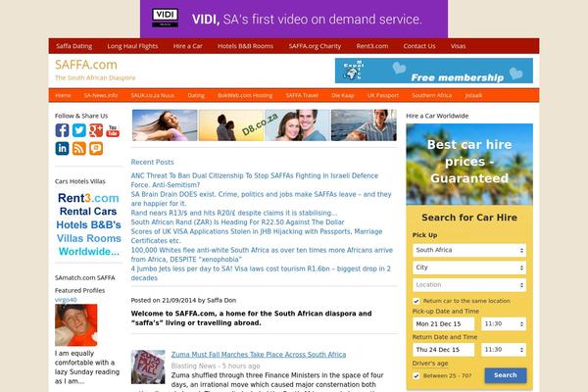The height and width of the screenshot is (392, 588).
Task: Open the LinkedIn icon
Action: [x=62, y=148]
